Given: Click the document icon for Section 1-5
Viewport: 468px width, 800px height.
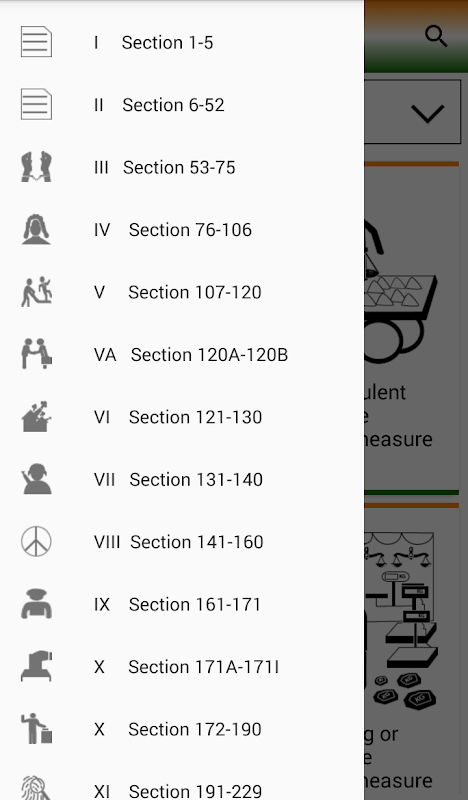Looking at the screenshot, I should coord(36,42).
